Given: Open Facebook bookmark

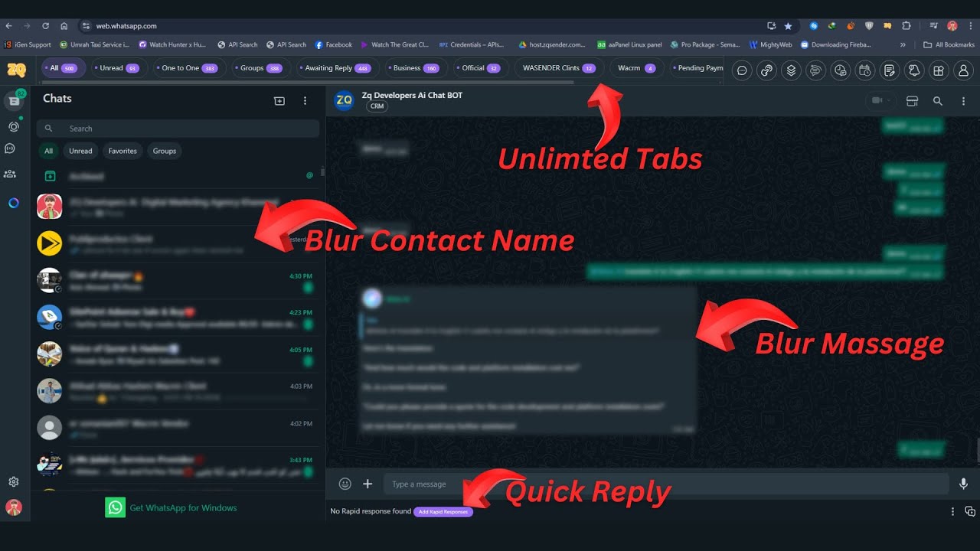Looking at the screenshot, I should [x=333, y=44].
